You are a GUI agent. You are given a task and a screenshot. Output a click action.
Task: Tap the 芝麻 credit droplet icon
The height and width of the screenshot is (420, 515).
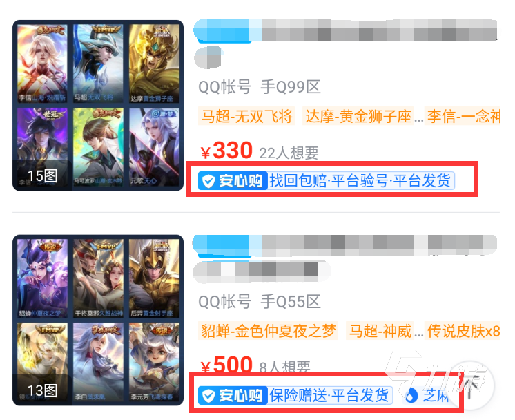pos(411,395)
